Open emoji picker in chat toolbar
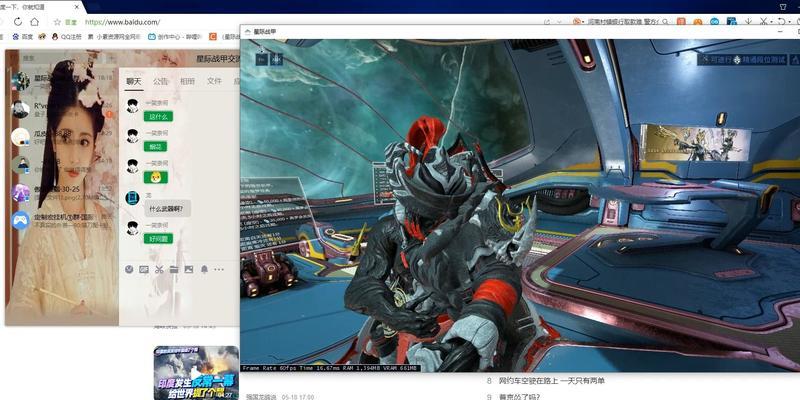800x400 pixels. [x=129, y=269]
